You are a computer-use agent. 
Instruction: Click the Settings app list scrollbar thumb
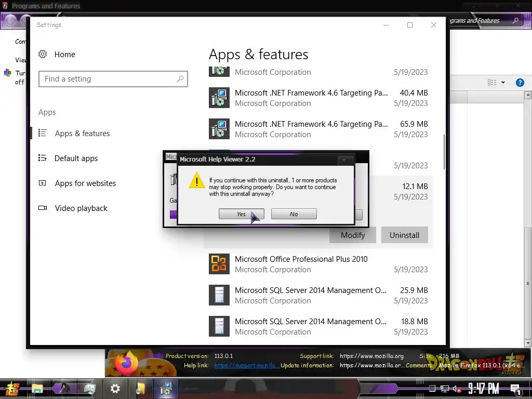coord(444,152)
